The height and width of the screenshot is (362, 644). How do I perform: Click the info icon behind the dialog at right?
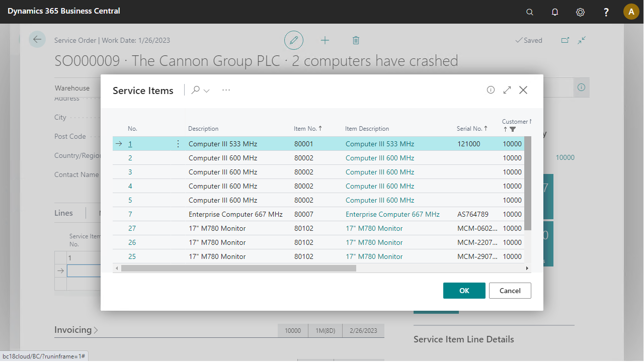(582, 87)
